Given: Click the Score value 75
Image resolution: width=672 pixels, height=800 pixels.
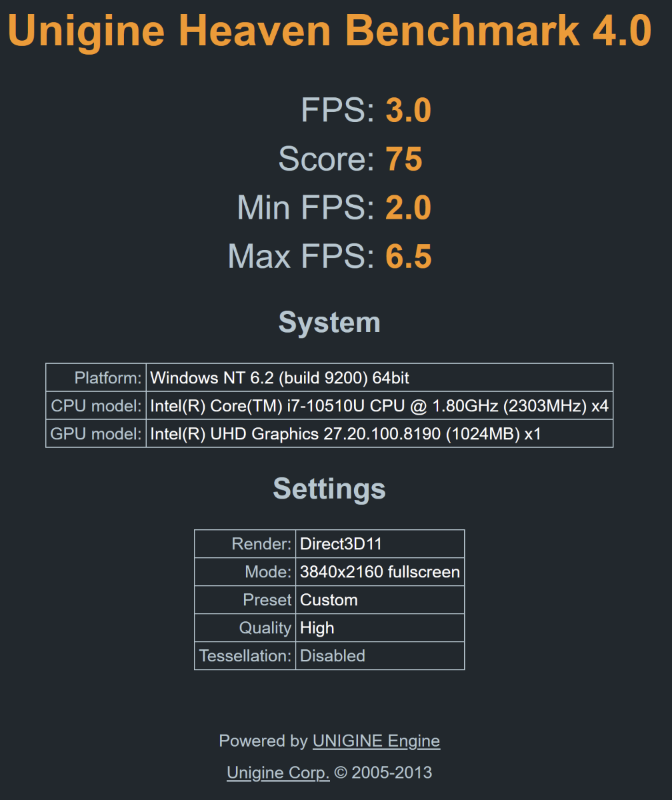Looking at the screenshot, I should [404, 159].
